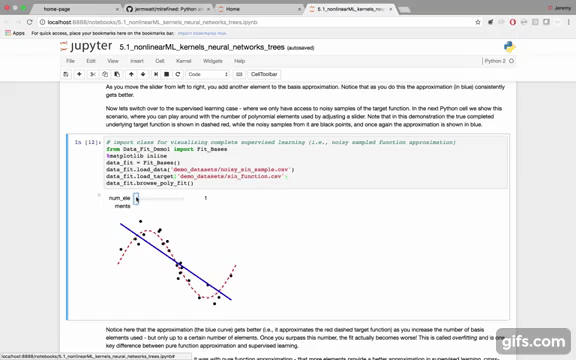The image size is (576, 360).
Task: Click the browser address bar
Action: 257,22
